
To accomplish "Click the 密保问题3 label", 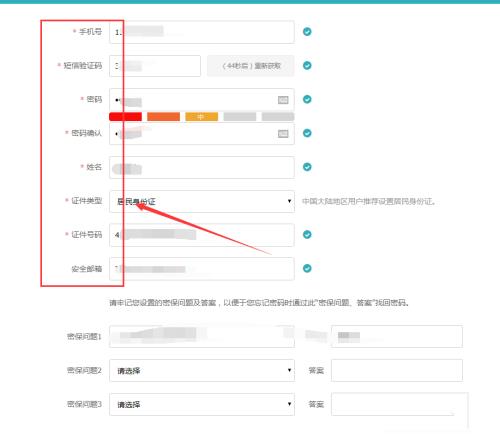I will (84, 404).
